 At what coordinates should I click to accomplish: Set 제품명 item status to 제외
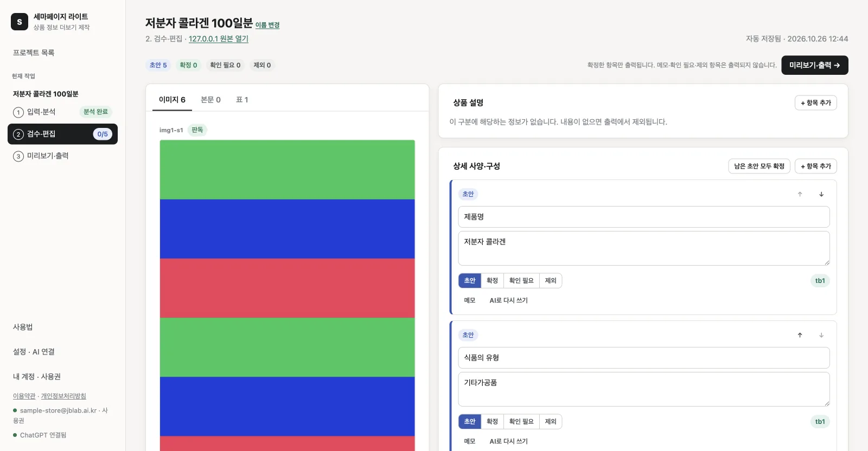click(x=551, y=281)
